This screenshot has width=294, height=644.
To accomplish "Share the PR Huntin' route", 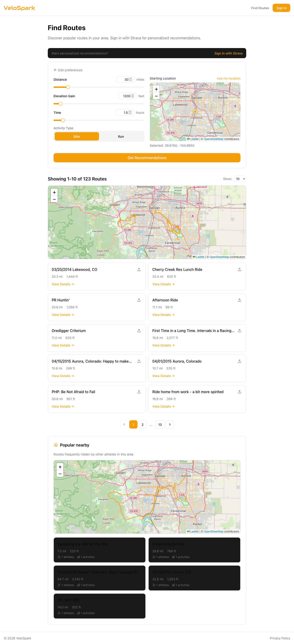I will pos(139,300).
